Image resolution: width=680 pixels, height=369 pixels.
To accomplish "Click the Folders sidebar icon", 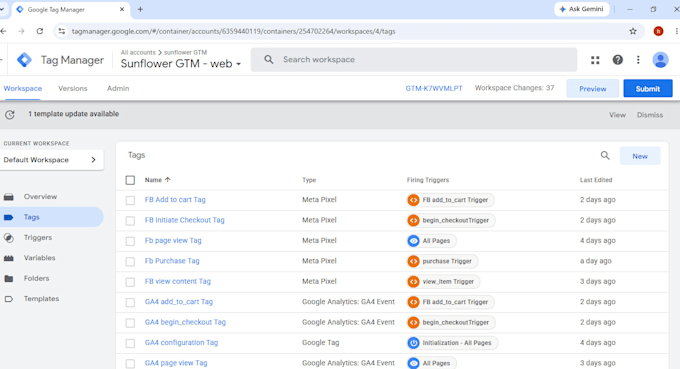I will (x=9, y=278).
